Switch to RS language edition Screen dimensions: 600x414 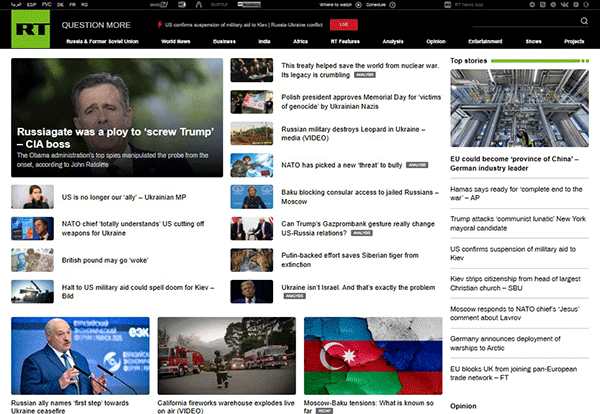point(85,5)
